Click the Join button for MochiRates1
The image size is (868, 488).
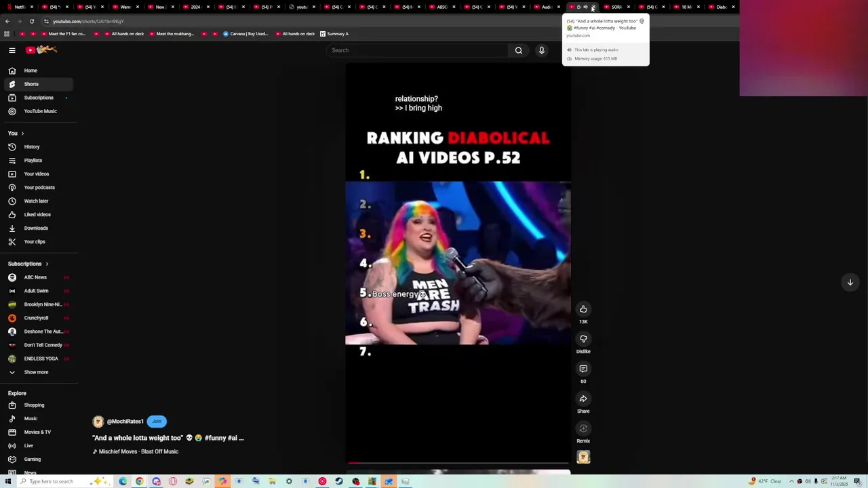pyautogui.click(x=157, y=422)
